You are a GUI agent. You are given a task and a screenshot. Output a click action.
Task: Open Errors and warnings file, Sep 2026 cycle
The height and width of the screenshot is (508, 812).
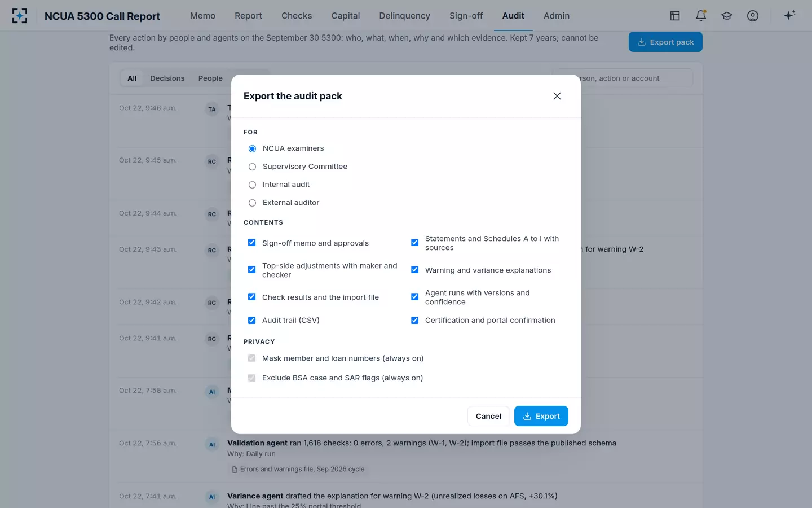298,470
